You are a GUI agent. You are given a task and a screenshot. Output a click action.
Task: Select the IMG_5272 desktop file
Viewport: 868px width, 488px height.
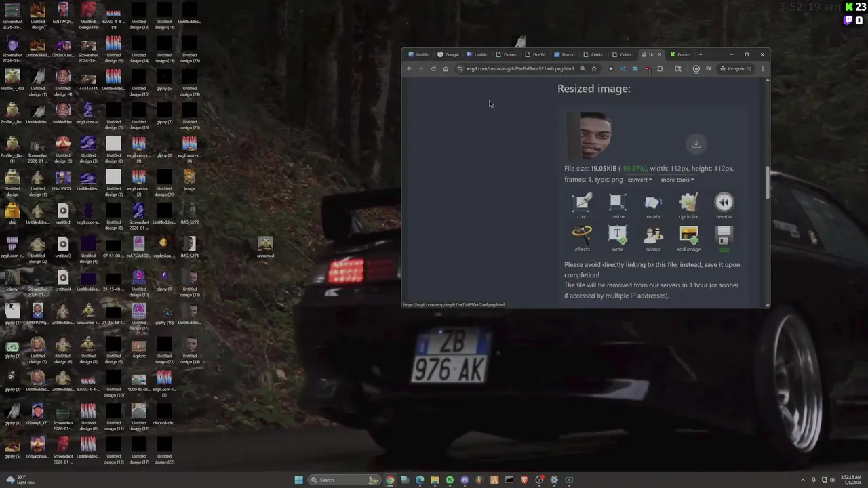189,213
